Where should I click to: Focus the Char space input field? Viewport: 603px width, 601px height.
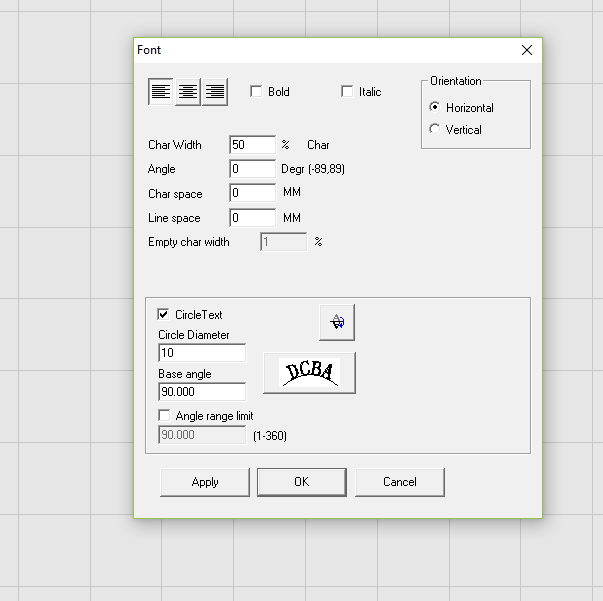(252, 193)
